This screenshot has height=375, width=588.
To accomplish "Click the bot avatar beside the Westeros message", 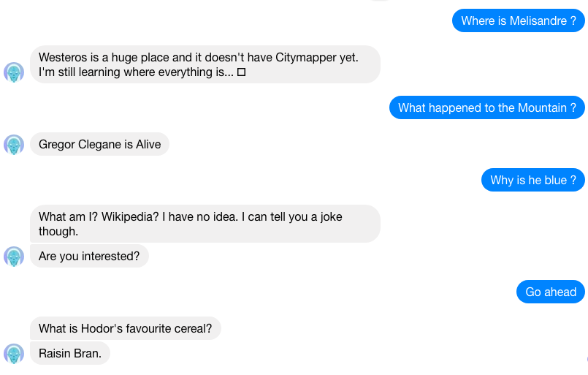I will pos(14,72).
